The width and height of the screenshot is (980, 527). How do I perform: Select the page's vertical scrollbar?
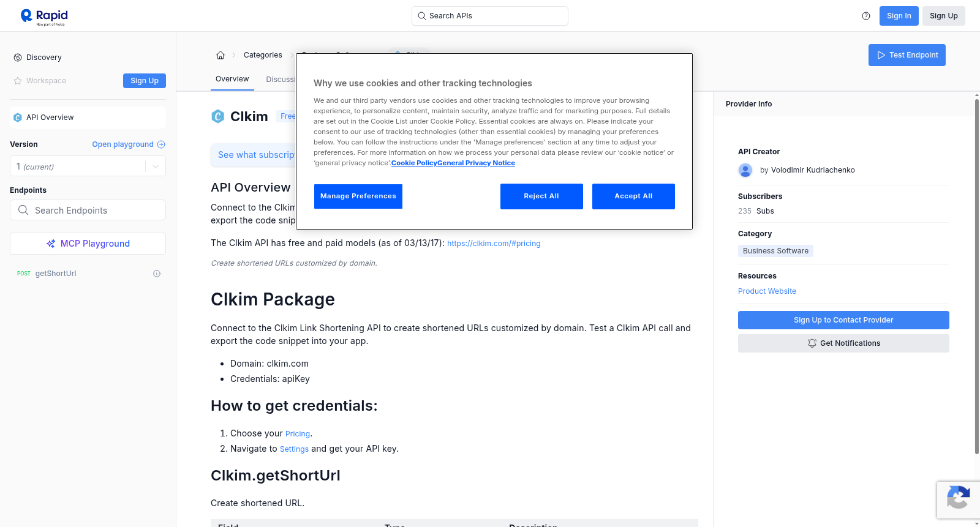976,275
